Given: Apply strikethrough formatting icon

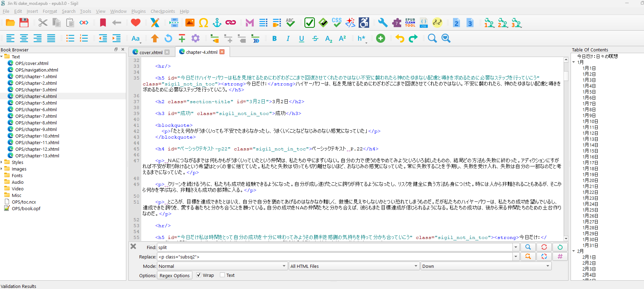Looking at the screenshot, I should click(315, 38).
